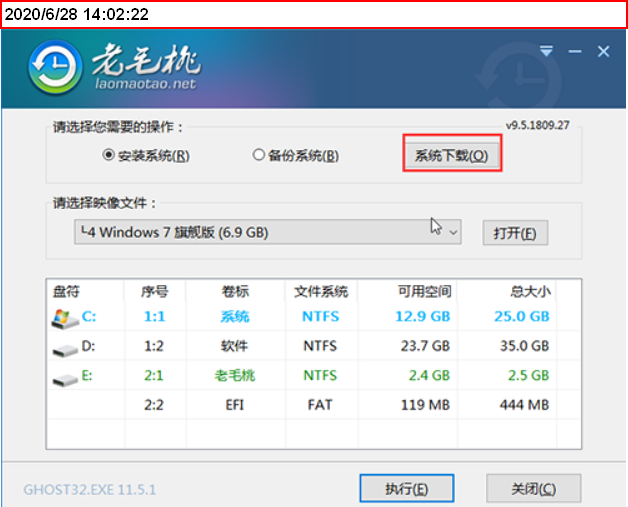Select the 119 MB free space cell
Screen dimensions: 628x507
(x=425, y=405)
